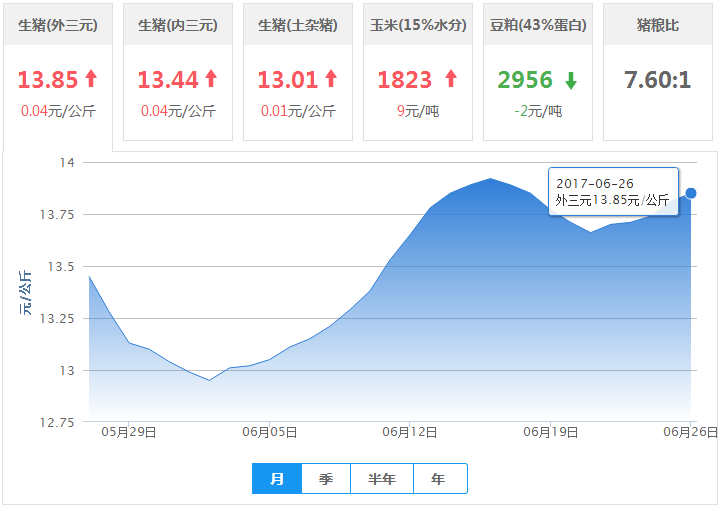The image size is (721, 509).
Task: Show the 玉米(15%水分) price chart
Action: (x=418, y=25)
